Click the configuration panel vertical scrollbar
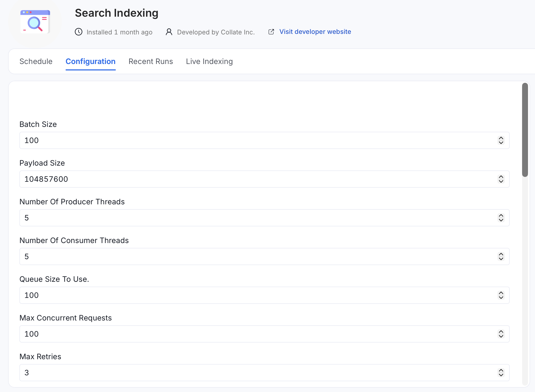The width and height of the screenshot is (535, 392). [525, 130]
